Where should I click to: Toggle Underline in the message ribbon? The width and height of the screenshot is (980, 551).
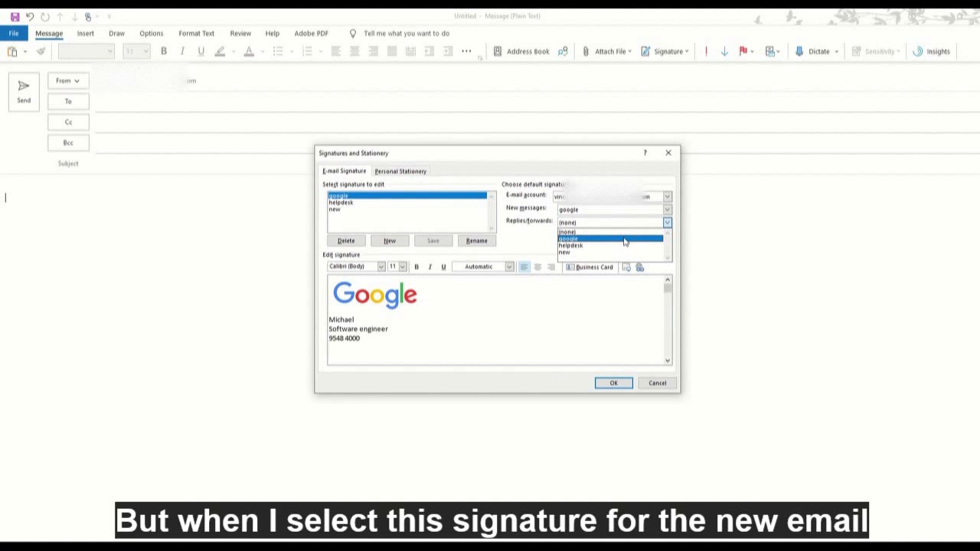(x=201, y=51)
